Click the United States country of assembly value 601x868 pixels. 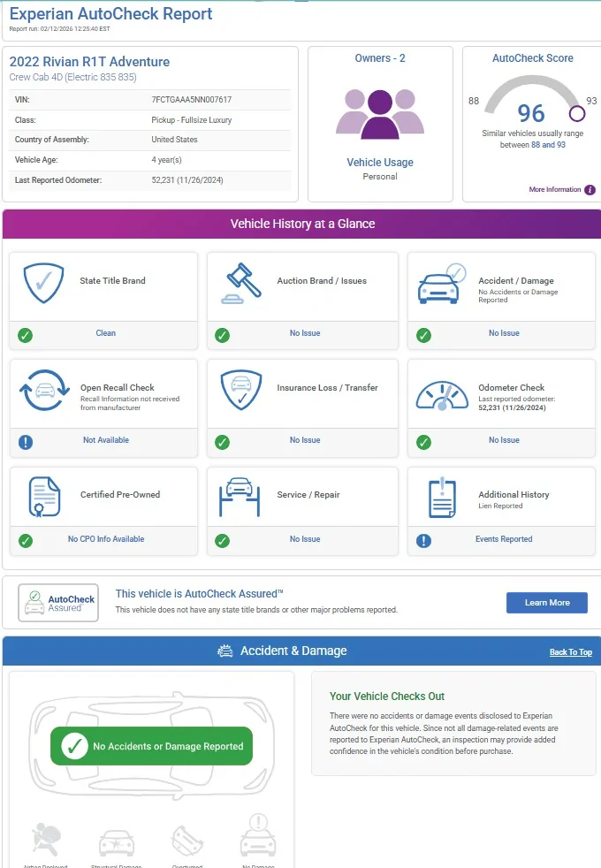[174, 140]
